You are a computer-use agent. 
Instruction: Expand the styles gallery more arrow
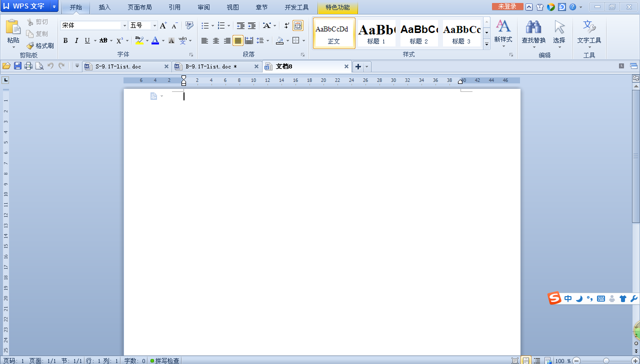487,45
